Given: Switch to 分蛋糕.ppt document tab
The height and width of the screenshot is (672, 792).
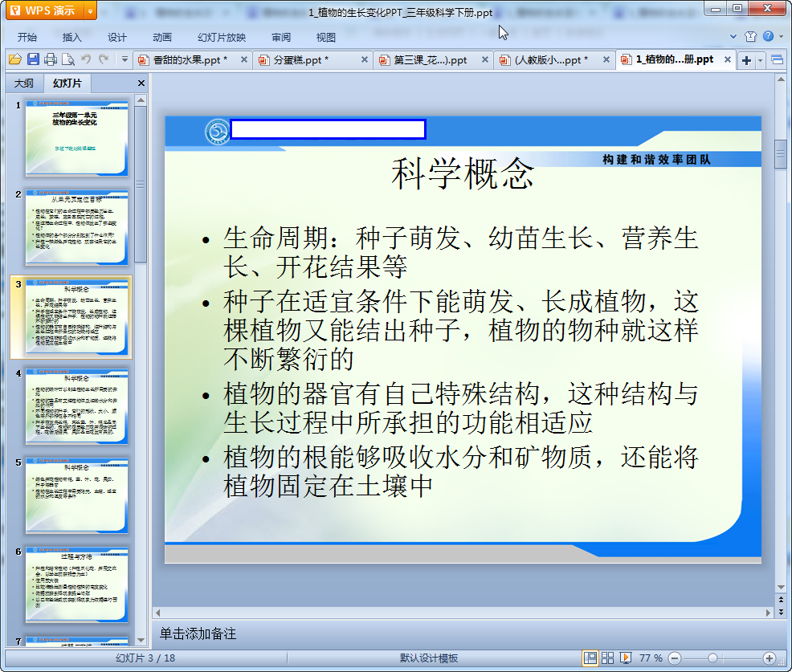Looking at the screenshot, I should [x=302, y=60].
